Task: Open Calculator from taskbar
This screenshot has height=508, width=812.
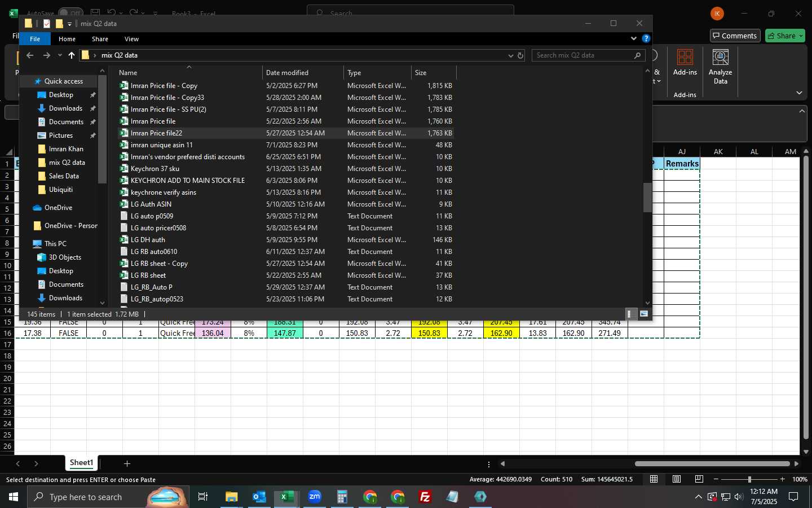Action: [x=342, y=497]
